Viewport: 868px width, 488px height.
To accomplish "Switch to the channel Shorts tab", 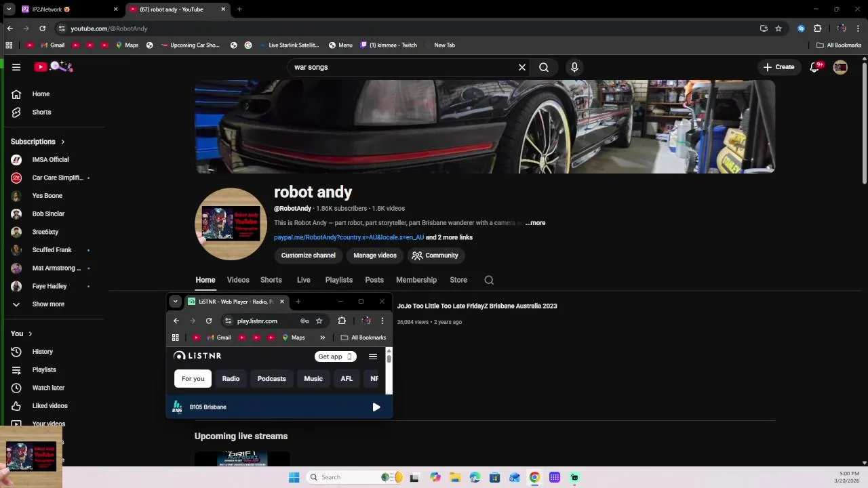I will point(271,280).
